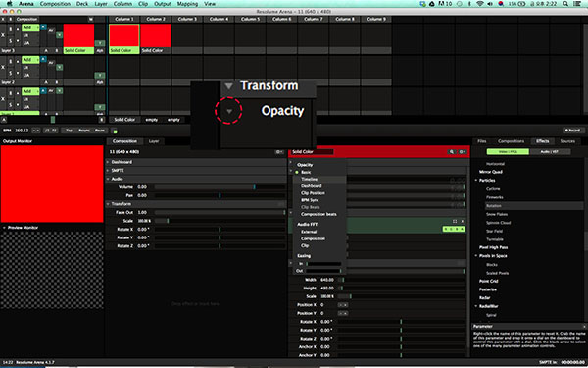Adjust the composition Scale slider
The height and width of the screenshot is (368, 588).
click(x=220, y=221)
